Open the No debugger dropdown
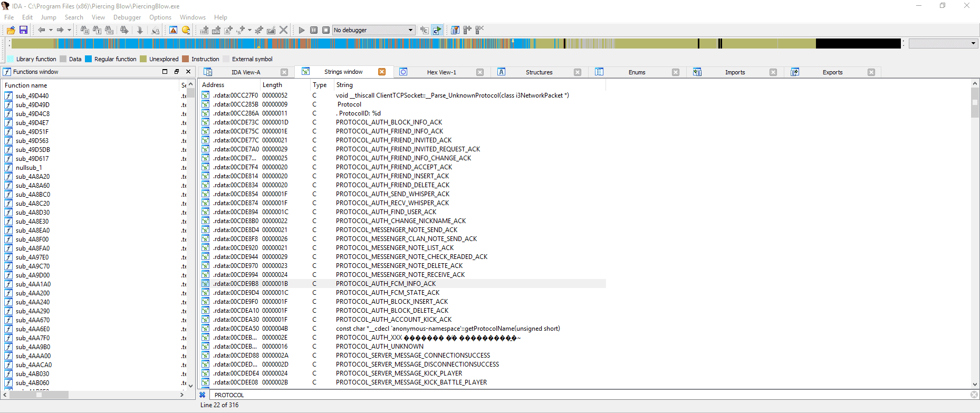 tap(373, 30)
